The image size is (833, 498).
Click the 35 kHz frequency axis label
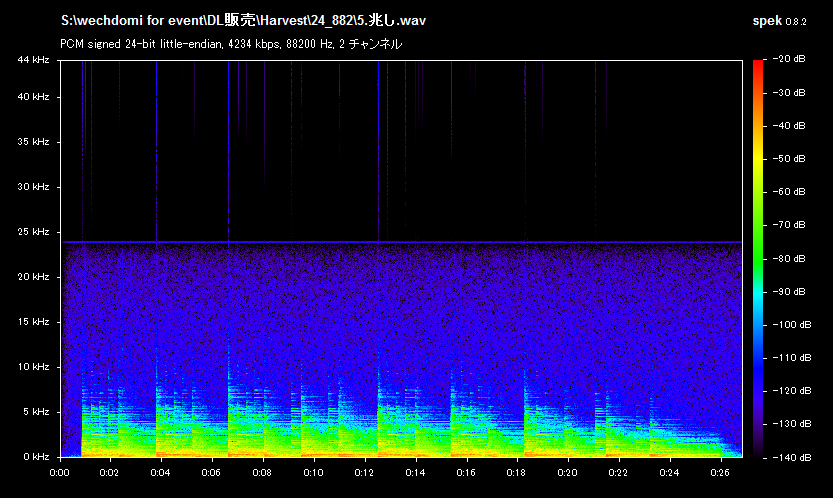(33, 142)
